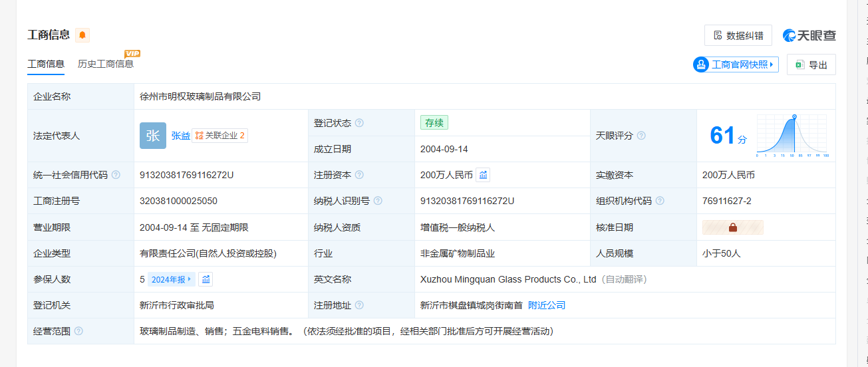Click the 张 avatar thumbnail
Viewport: 868px width, 367px height.
click(x=153, y=136)
